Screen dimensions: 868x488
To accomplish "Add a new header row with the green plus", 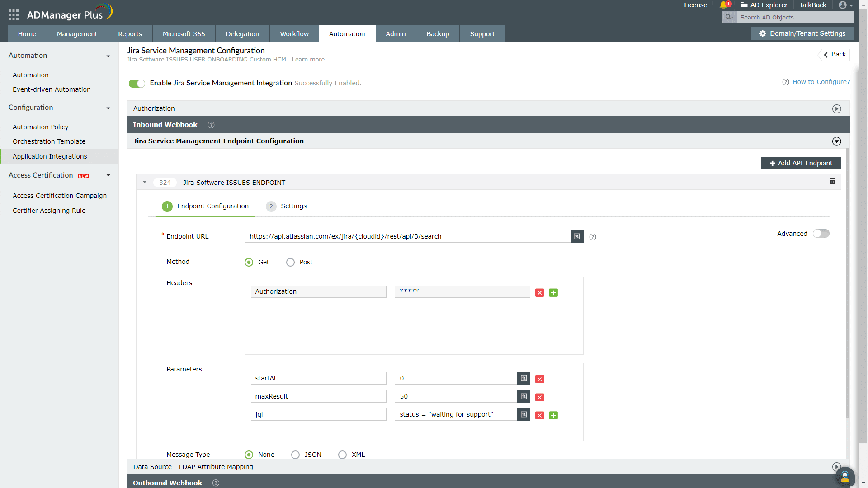I will click(x=553, y=293).
